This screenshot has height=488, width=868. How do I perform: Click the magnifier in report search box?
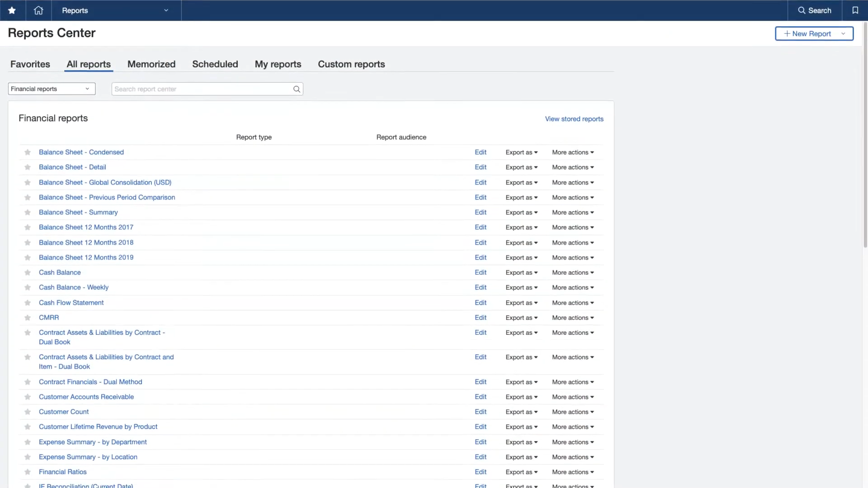coord(297,89)
